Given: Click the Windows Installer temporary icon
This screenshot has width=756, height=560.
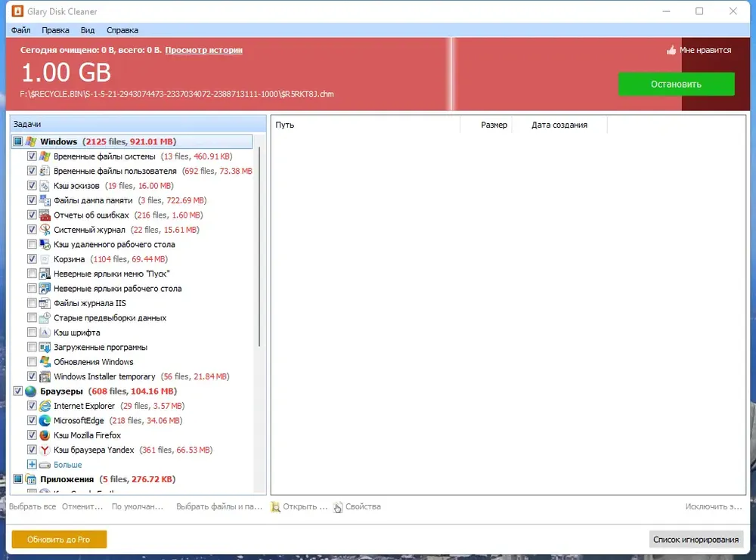Looking at the screenshot, I should click(x=45, y=376).
